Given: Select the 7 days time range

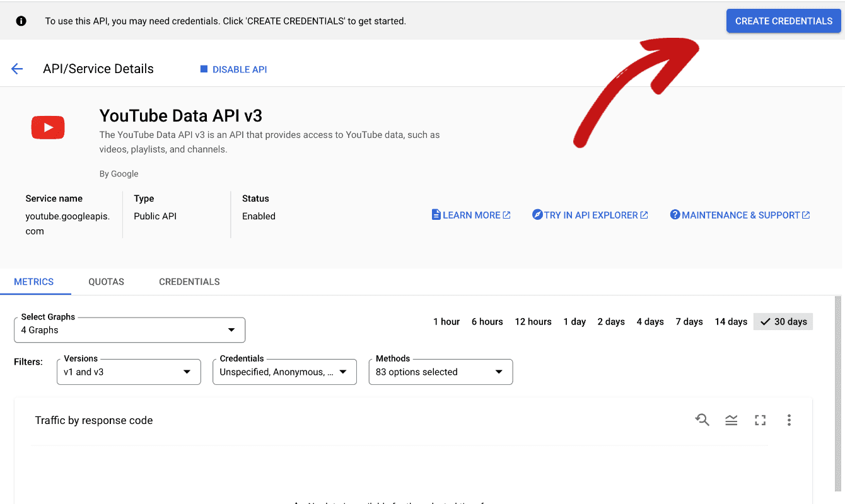Looking at the screenshot, I should pyautogui.click(x=689, y=321).
